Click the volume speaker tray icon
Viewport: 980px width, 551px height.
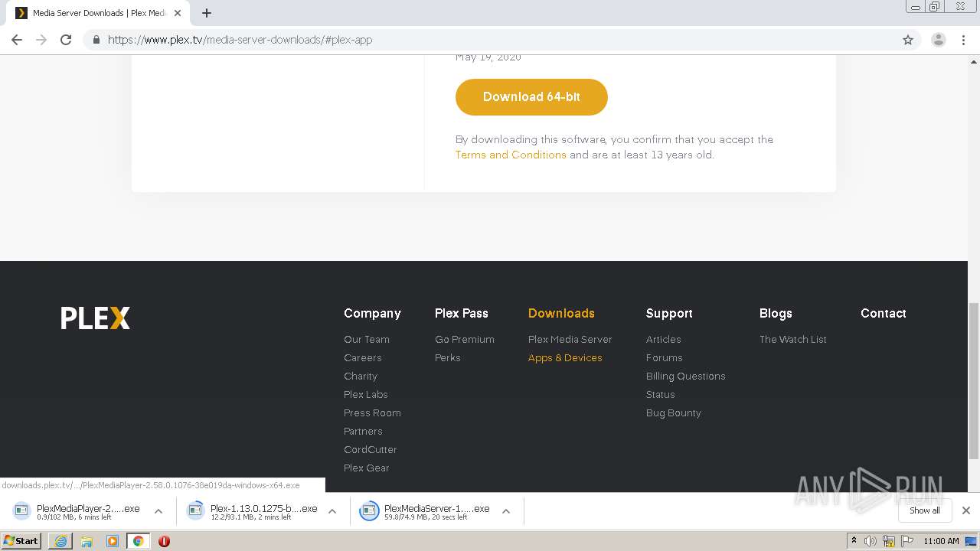pyautogui.click(x=871, y=541)
